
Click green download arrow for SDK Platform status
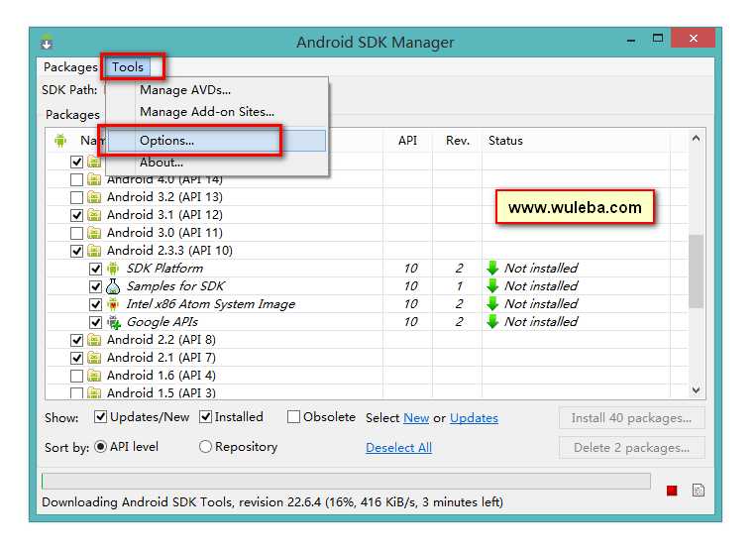(x=492, y=269)
